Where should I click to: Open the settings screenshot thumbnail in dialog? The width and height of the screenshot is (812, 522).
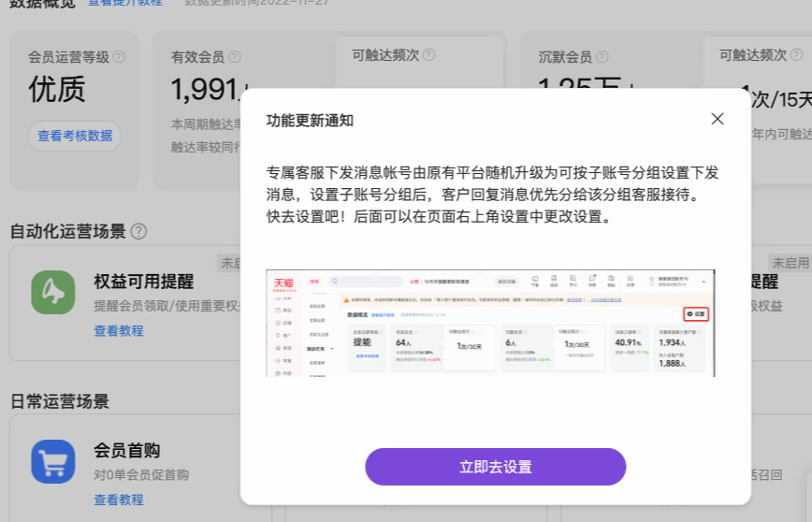point(490,323)
